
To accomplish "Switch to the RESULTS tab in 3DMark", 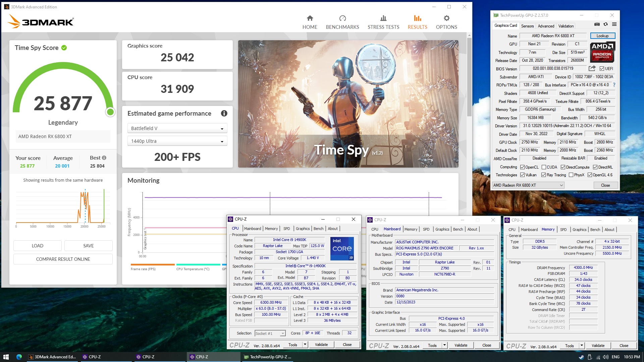I will (x=417, y=22).
